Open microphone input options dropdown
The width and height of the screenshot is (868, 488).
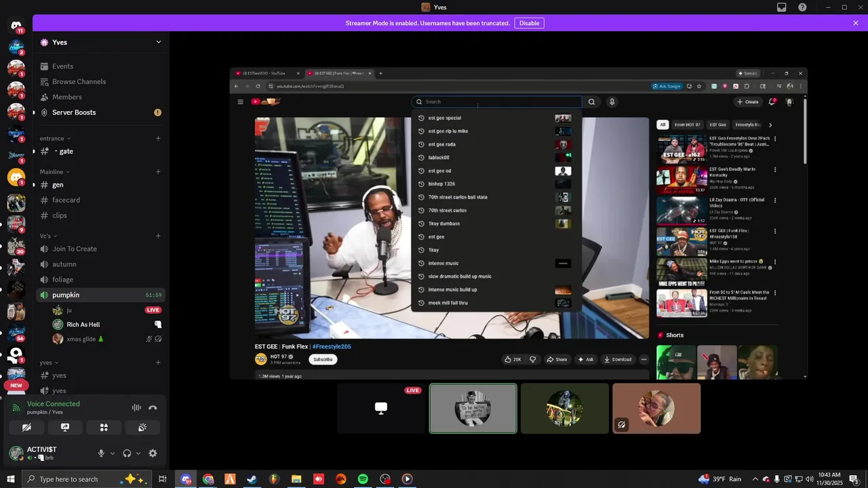point(113,453)
